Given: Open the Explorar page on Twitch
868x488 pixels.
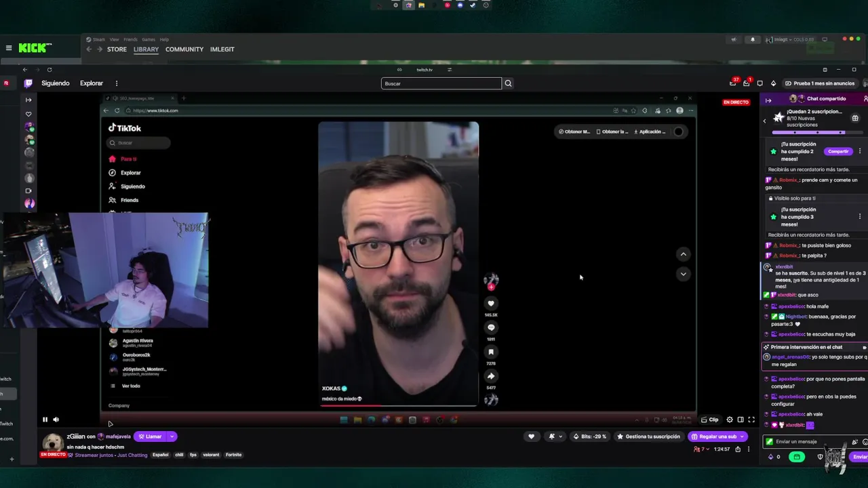Looking at the screenshot, I should coord(92,83).
